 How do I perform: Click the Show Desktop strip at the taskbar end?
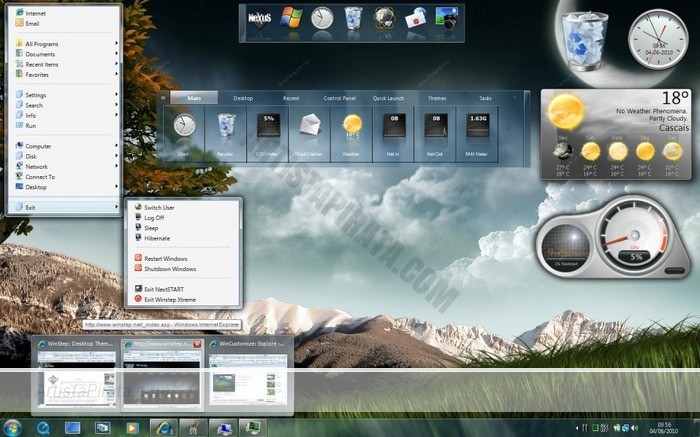[x=697, y=428]
